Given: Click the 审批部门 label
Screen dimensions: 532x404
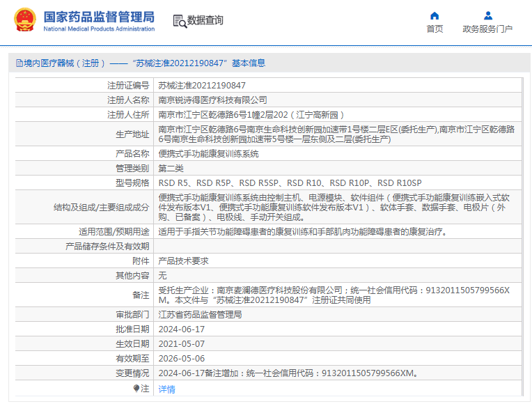Looking at the screenshot, I should (x=132, y=315).
